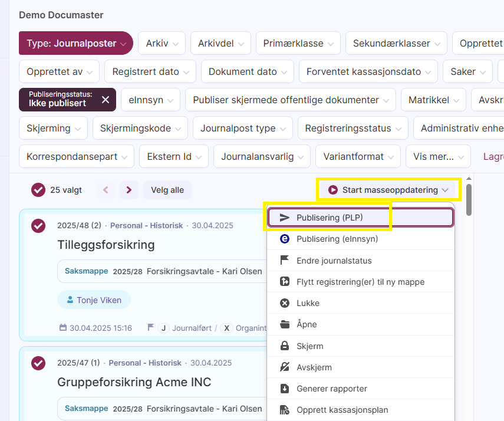Click the Avskjerm crossed-out icon

coord(285,367)
